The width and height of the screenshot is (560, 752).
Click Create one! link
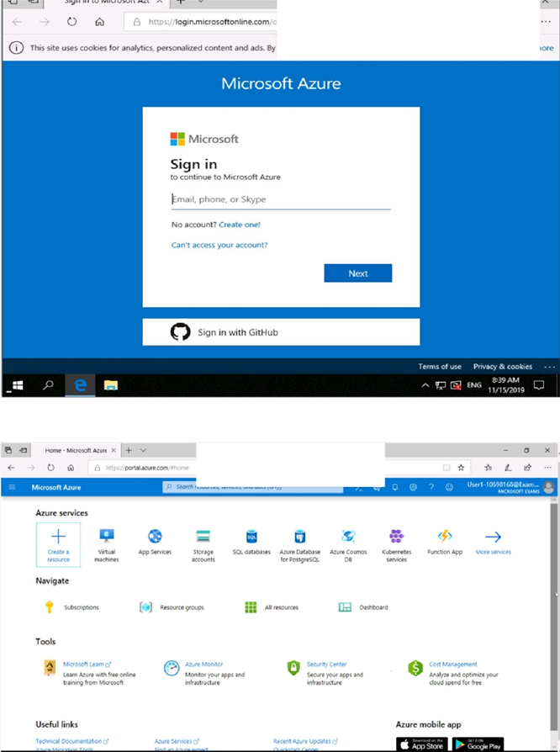(240, 225)
